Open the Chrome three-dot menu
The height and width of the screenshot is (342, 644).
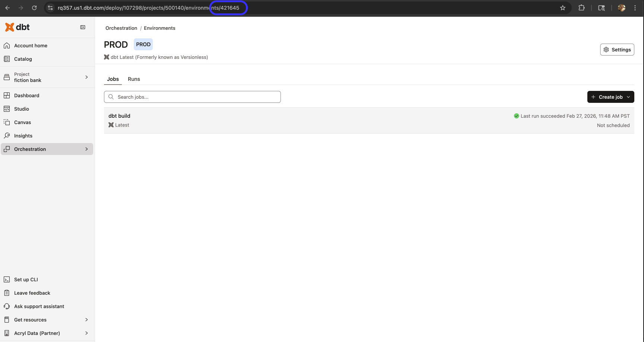[x=635, y=8]
